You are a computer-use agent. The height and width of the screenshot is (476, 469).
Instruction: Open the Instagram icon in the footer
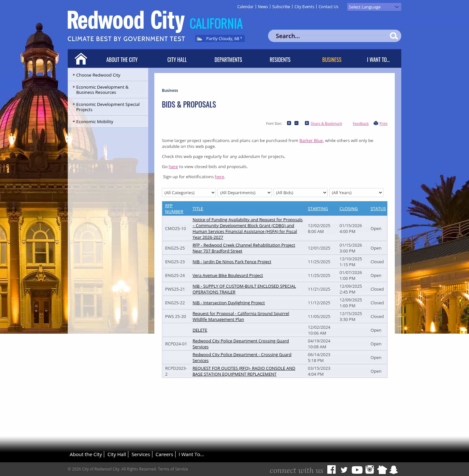[370, 469]
